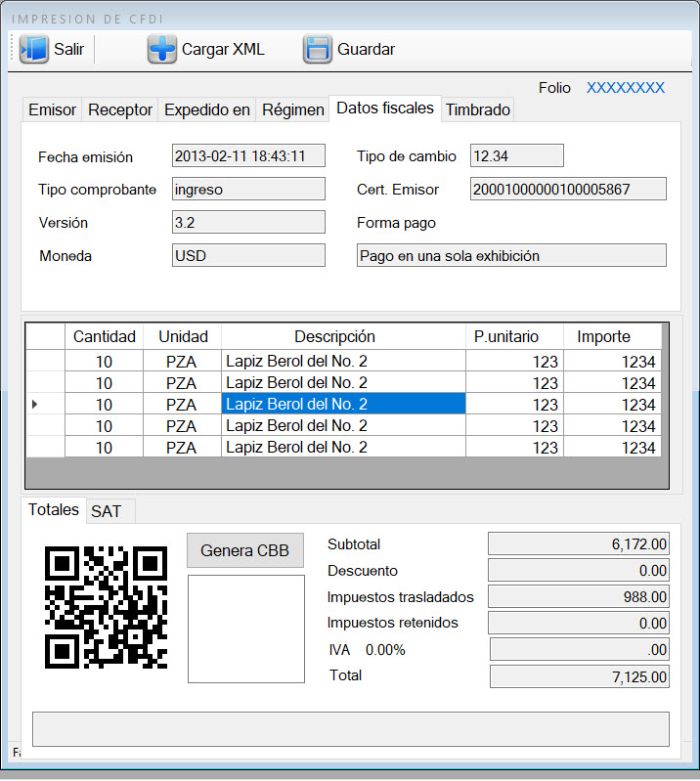The height and width of the screenshot is (781, 700).
Task: Switch to the Emisor tab
Action: [x=53, y=109]
